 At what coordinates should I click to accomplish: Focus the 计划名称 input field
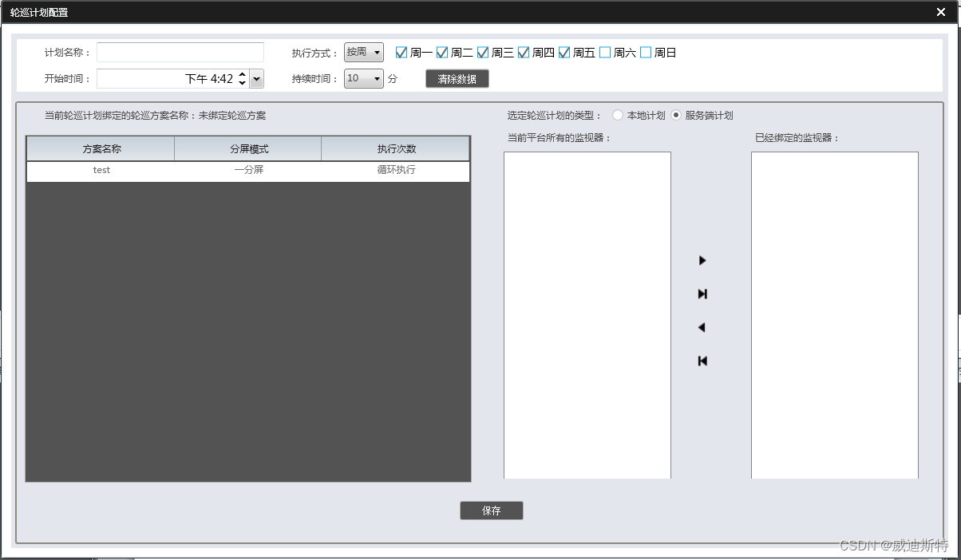point(180,53)
